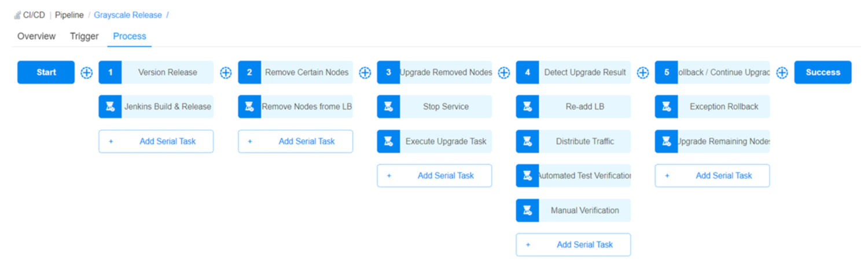Click hourglass icon of Stop Service task

pos(388,107)
